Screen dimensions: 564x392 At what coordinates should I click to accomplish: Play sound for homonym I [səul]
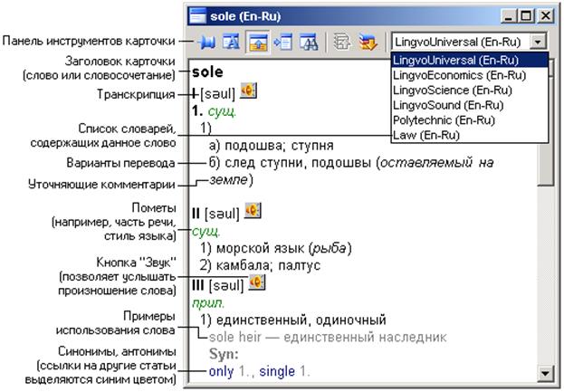coord(249,91)
